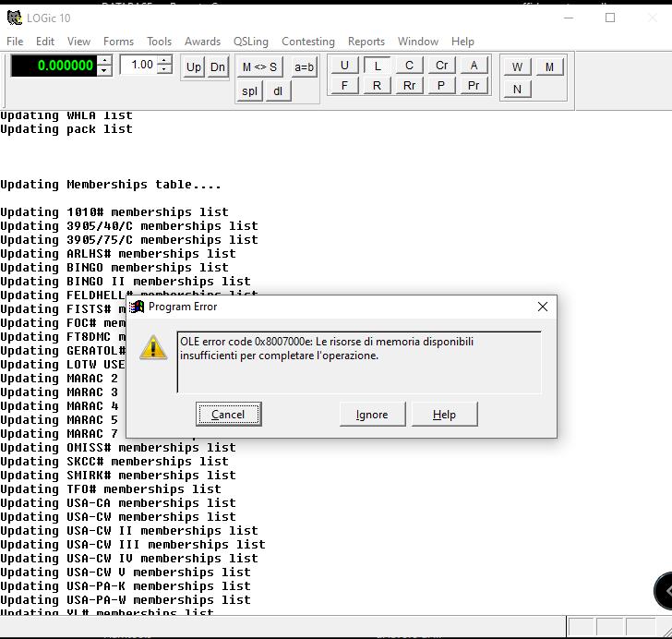
Task: Click 'Updating SKCC# memberships list' line
Action: 114,462
